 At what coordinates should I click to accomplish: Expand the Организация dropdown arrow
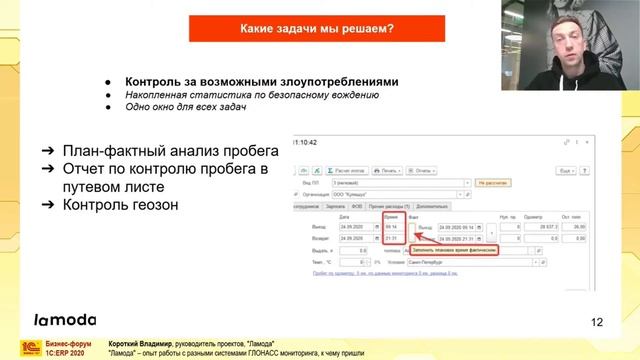click(460, 195)
